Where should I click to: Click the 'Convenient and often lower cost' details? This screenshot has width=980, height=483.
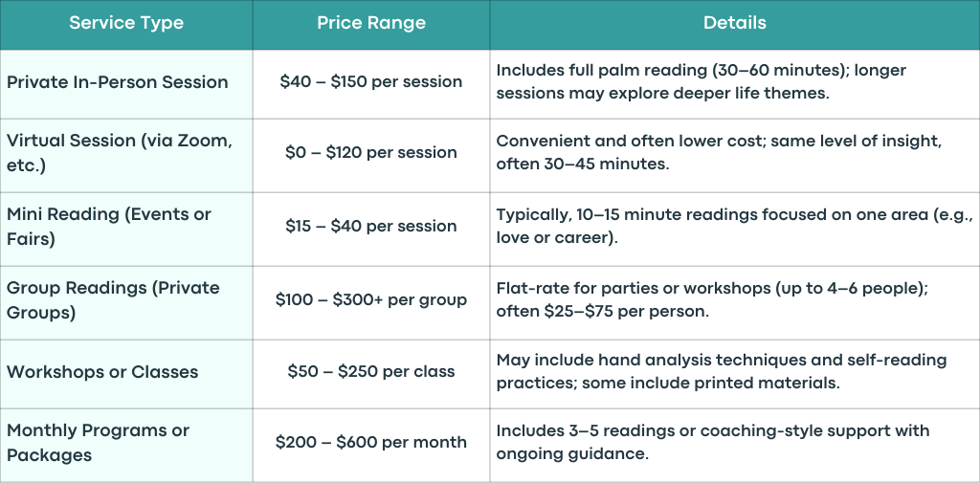[x=719, y=152]
